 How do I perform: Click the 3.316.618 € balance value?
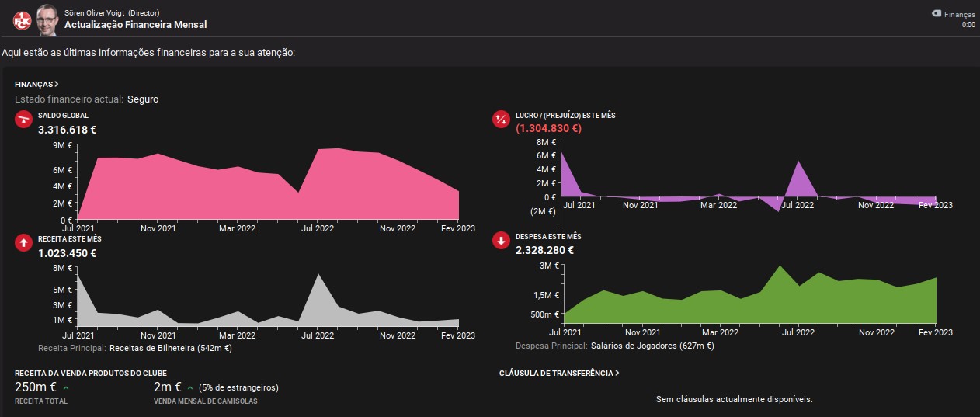67,130
